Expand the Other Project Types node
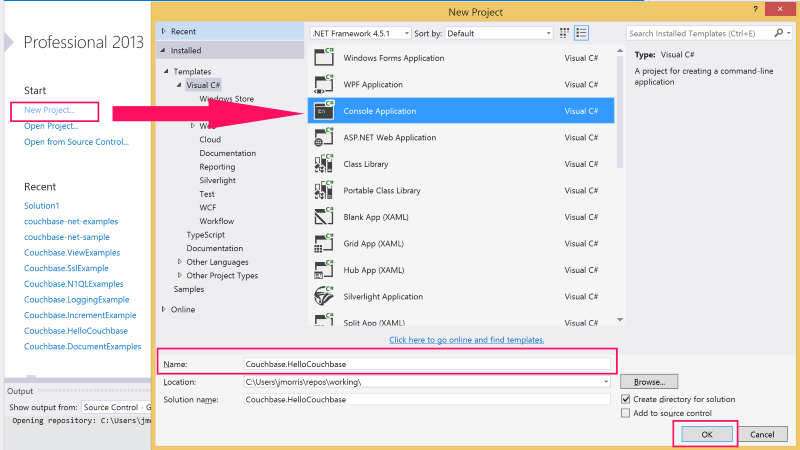The height and width of the screenshot is (450, 800). pyautogui.click(x=180, y=276)
